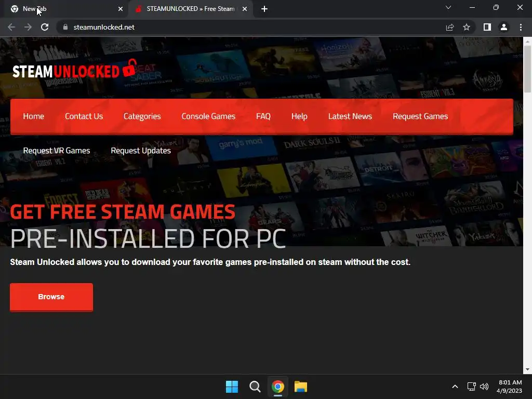Click the address bar URL field
The width and height of the screenshot is (532, 399).
click(x=251, y=27)
